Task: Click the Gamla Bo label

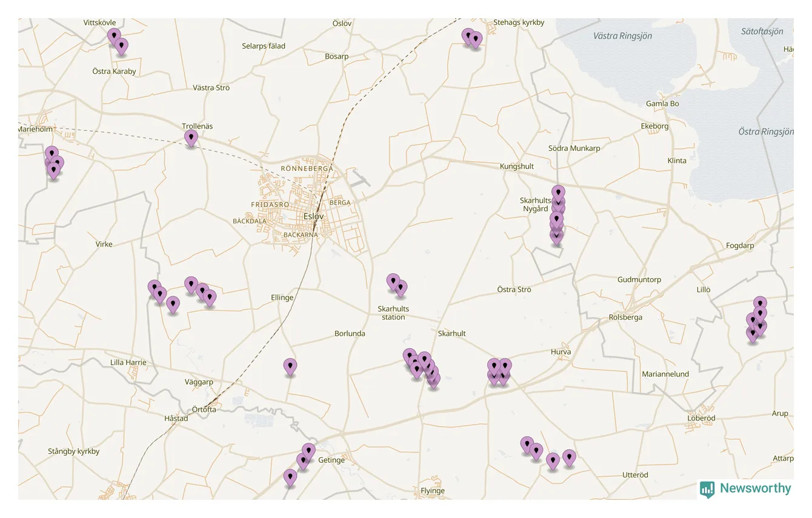Action: pos(662,104)
